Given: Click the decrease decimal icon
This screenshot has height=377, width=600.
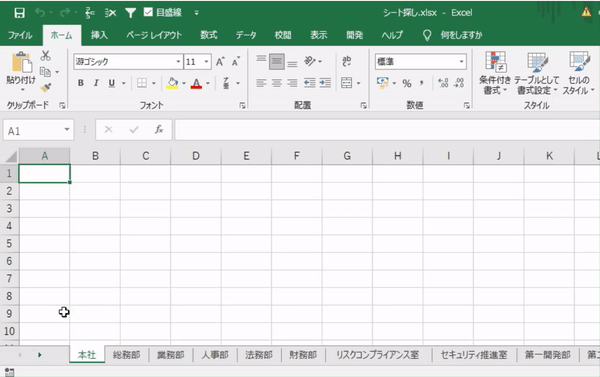Looking at the screenshot, I should (460, 83).
